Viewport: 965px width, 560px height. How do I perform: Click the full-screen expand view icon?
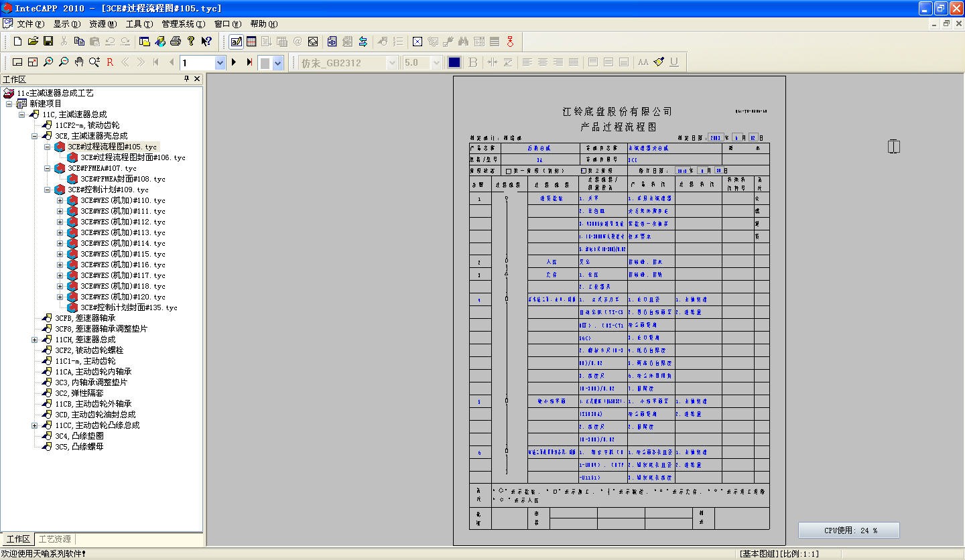point(33,62)
